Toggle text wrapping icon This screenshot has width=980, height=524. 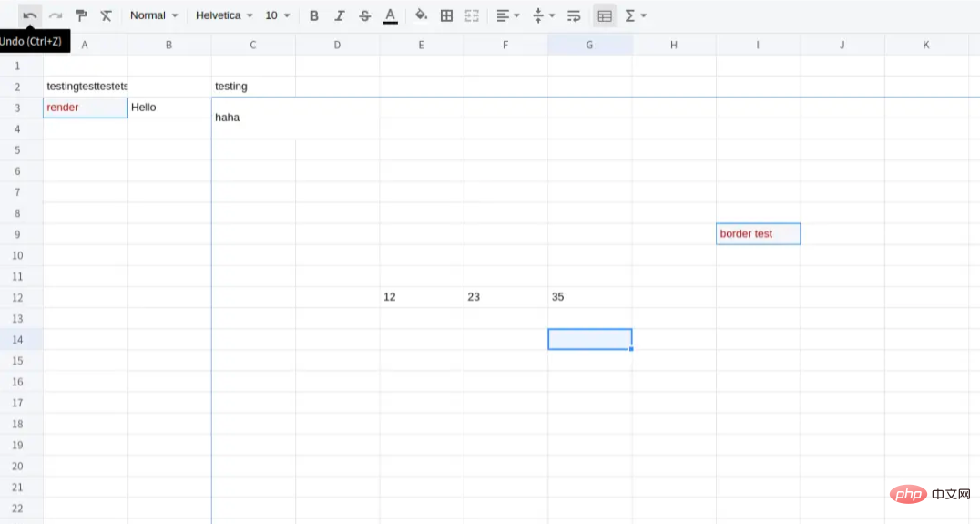[x=574, y=15]
